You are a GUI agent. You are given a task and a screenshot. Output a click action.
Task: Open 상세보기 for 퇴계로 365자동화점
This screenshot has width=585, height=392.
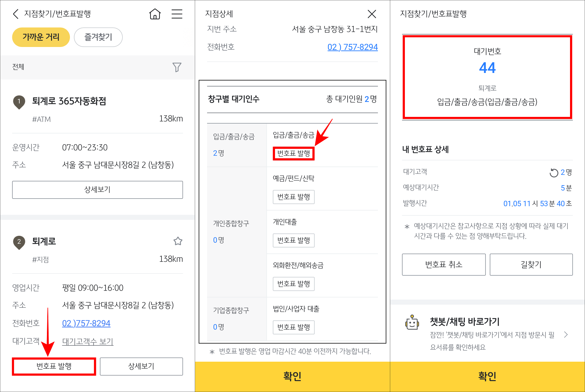click(97, 190)
